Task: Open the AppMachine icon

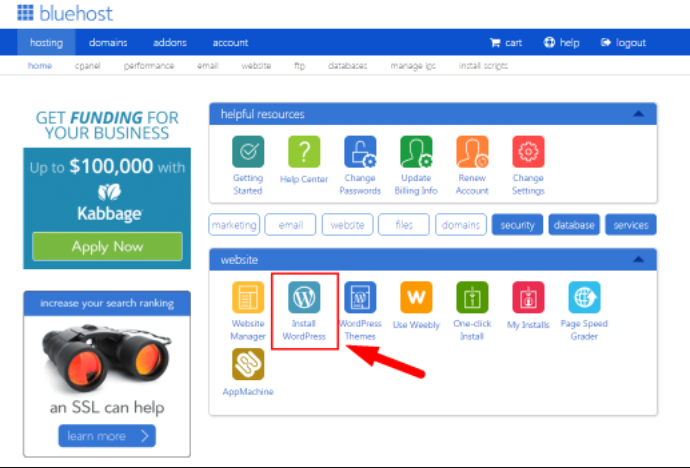Action: click(248, 365)
